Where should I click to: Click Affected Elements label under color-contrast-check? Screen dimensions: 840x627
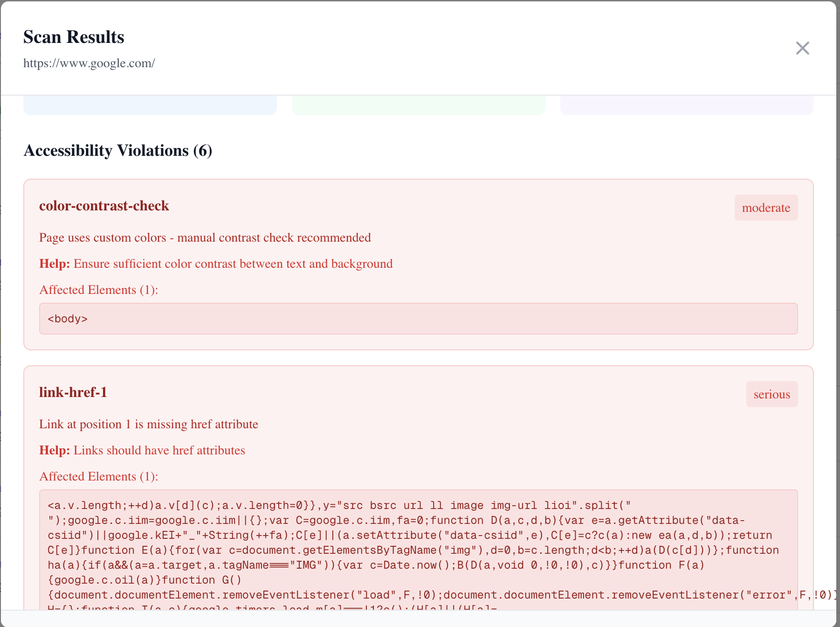click(99, 290)
